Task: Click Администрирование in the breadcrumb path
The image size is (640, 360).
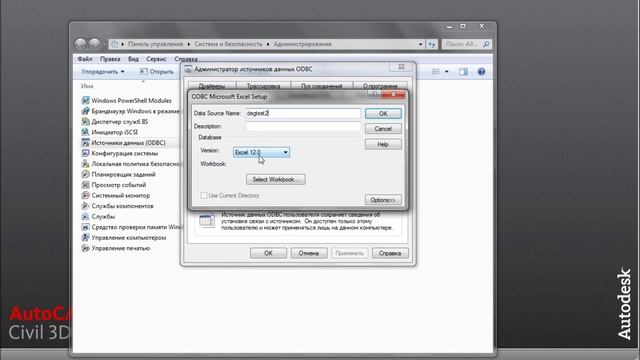Action: click(302, 44)
